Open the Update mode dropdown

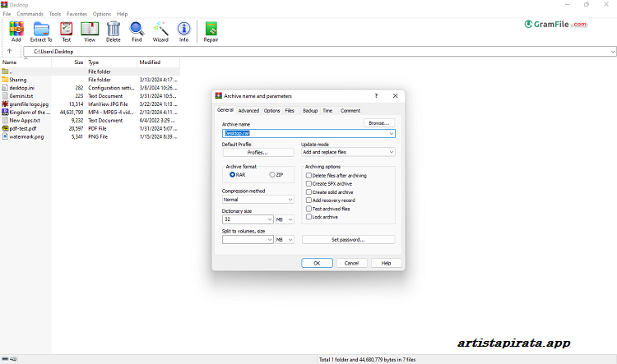pos(348,152)
